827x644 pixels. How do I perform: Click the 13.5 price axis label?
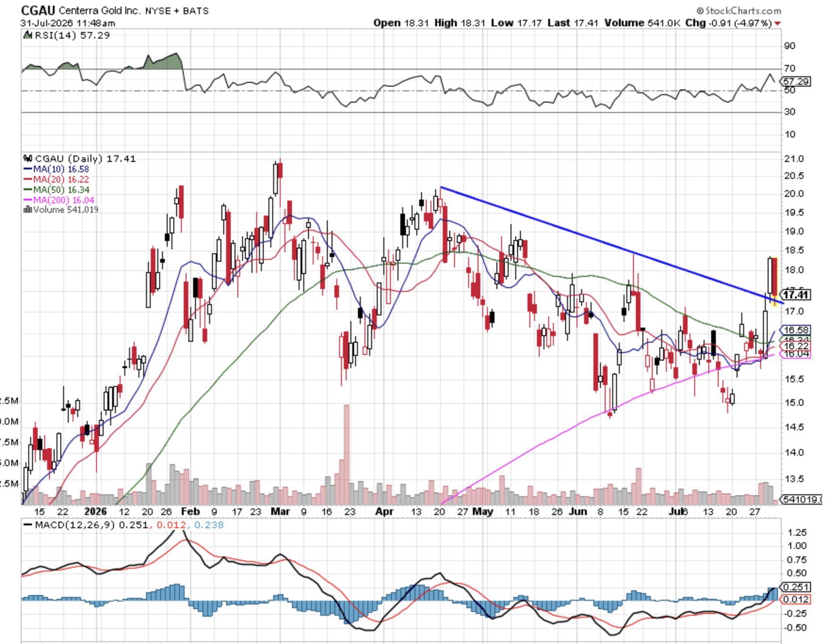(x=794, y=479)
